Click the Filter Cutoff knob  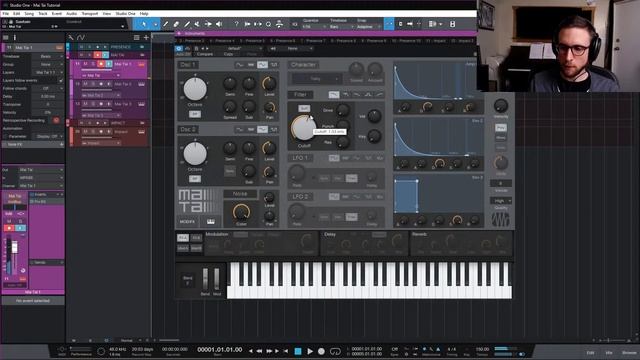pos(304,128)
